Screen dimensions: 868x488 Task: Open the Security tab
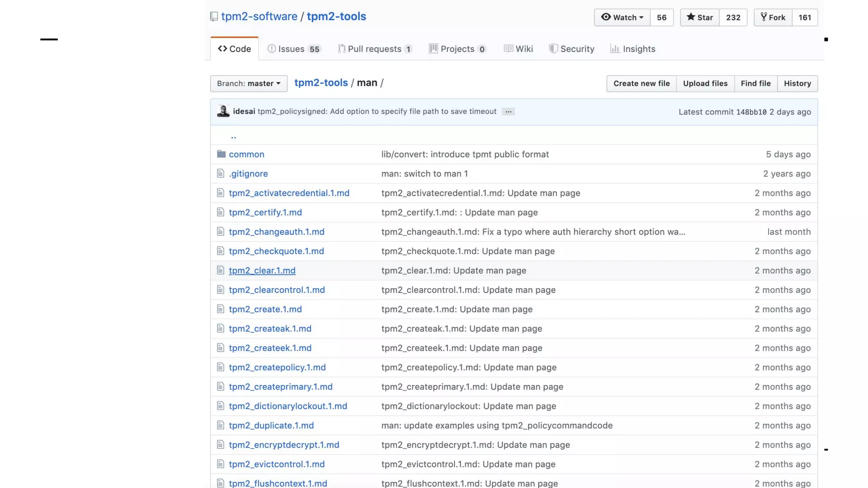tap(571, 49)
